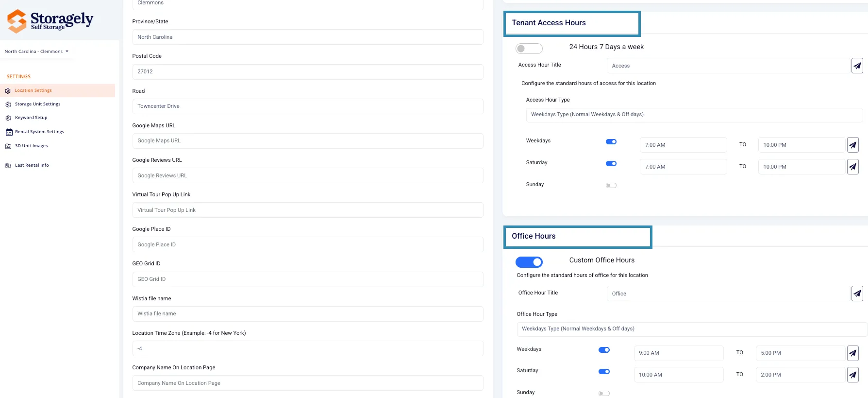Screen dimensions: 868x398
Task: Send the Office Hour Title with paper-plane icon
Action: coord(857,294)
